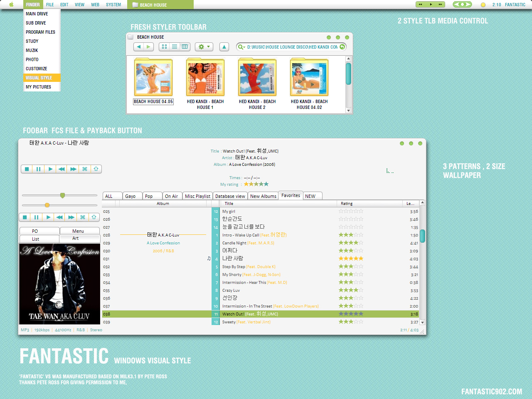The width and height of the screenshot is (532, 399).
Task: Click Previous track in bar above the sliders
Action: click(62, 169)
